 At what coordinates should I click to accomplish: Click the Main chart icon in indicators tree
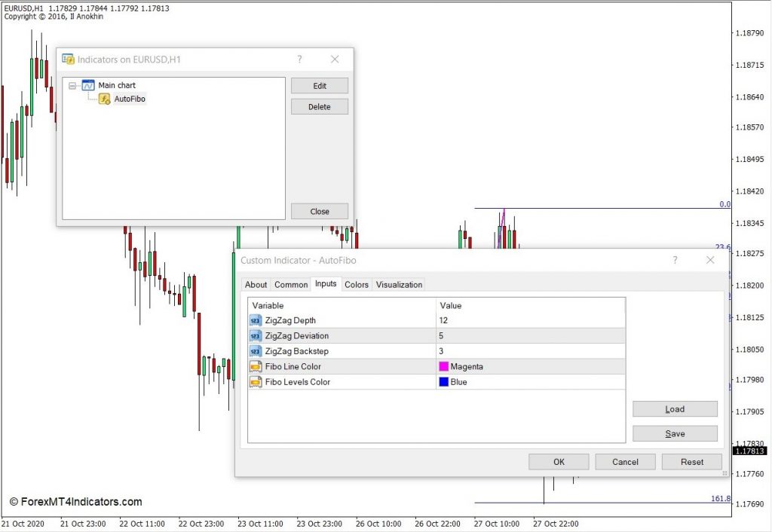click(x=88, y=85)
